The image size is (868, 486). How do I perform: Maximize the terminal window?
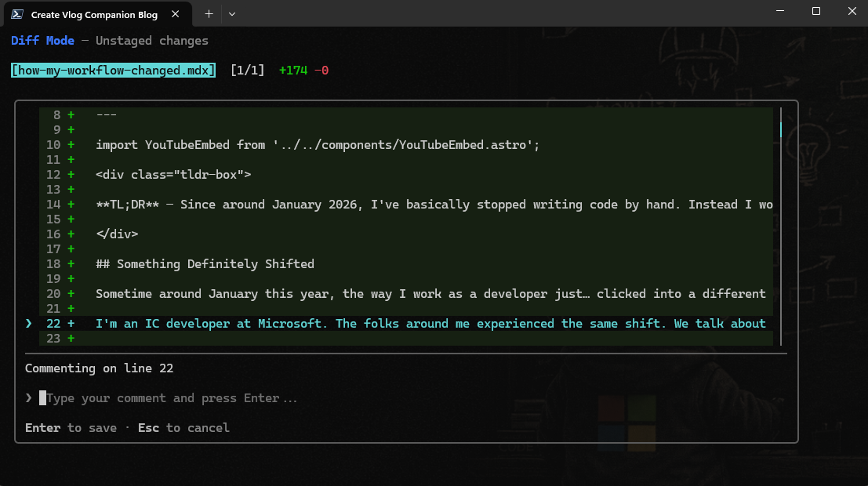click(816, 11)
